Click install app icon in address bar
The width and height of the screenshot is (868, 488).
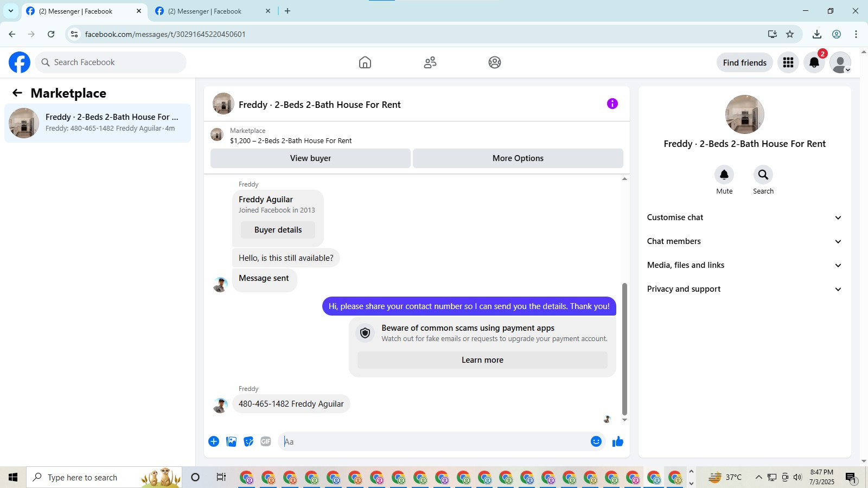click(773, 34)
